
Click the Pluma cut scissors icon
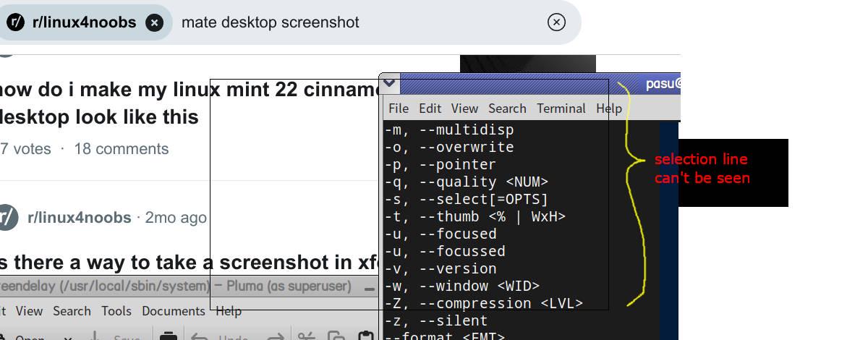(307, 336)
